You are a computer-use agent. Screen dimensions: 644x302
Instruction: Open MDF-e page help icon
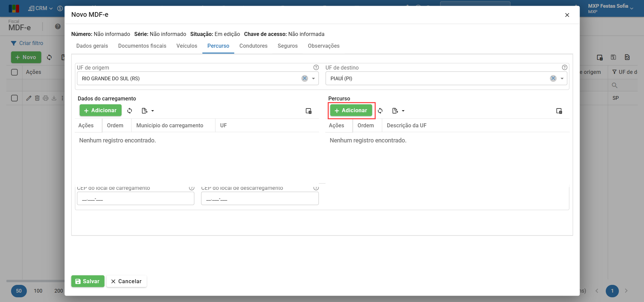point(58,27)
